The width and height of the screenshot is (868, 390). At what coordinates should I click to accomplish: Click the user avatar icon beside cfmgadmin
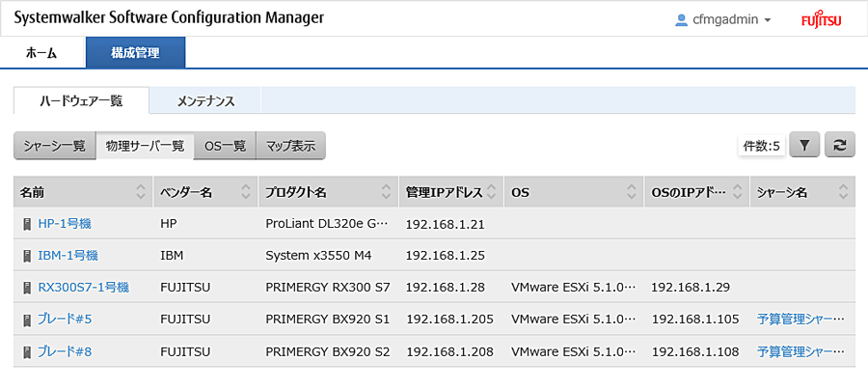(681, 20)
